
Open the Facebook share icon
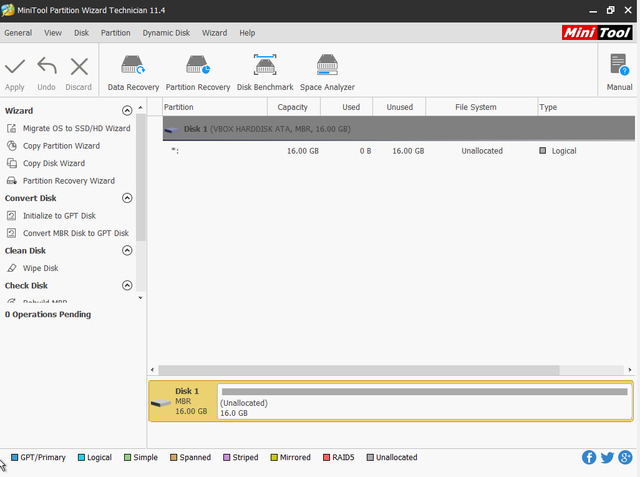click(589, 458)
